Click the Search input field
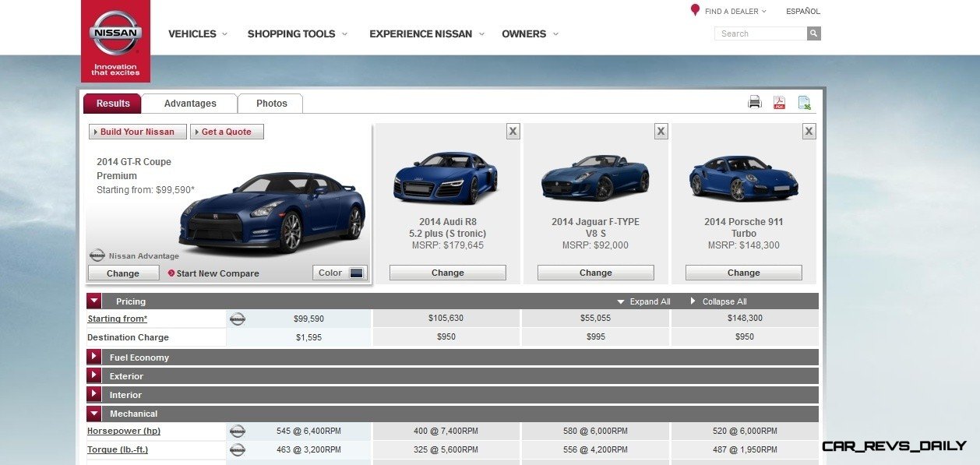Viewport: 980px width, 465px height. click(761, 33)
